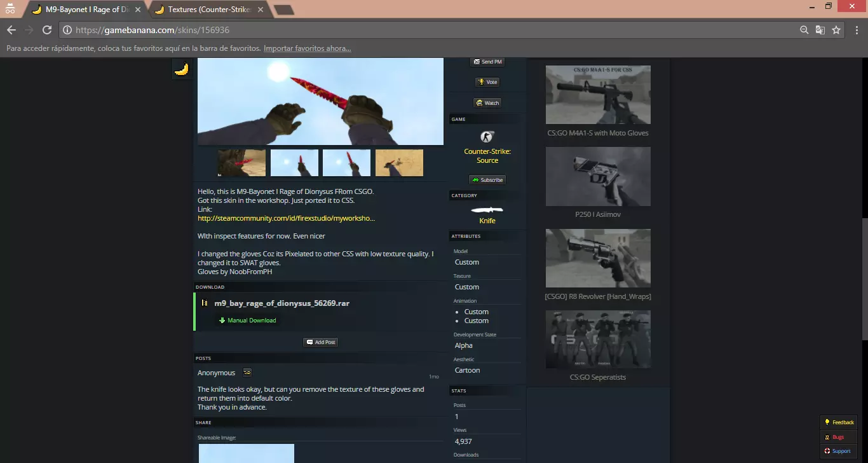Viewport: 868px width, 463px height.
Task: Go back to the previous page
Action: click(x=11, y=30)
